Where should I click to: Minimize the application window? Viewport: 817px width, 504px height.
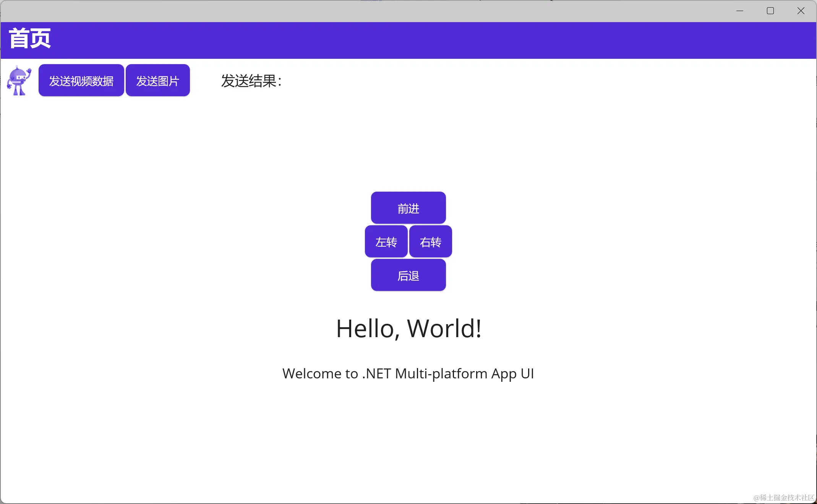click(x=740, y=11)
